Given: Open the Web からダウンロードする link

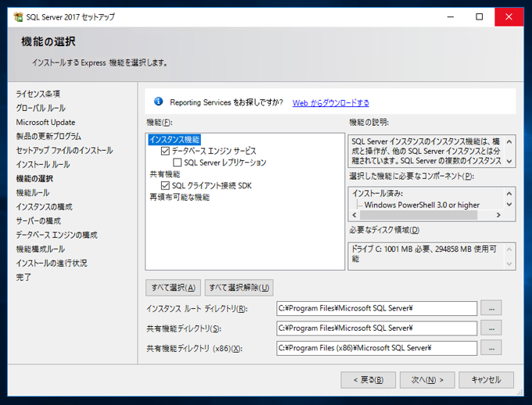Looking at the screenshot, I should 331,102.
